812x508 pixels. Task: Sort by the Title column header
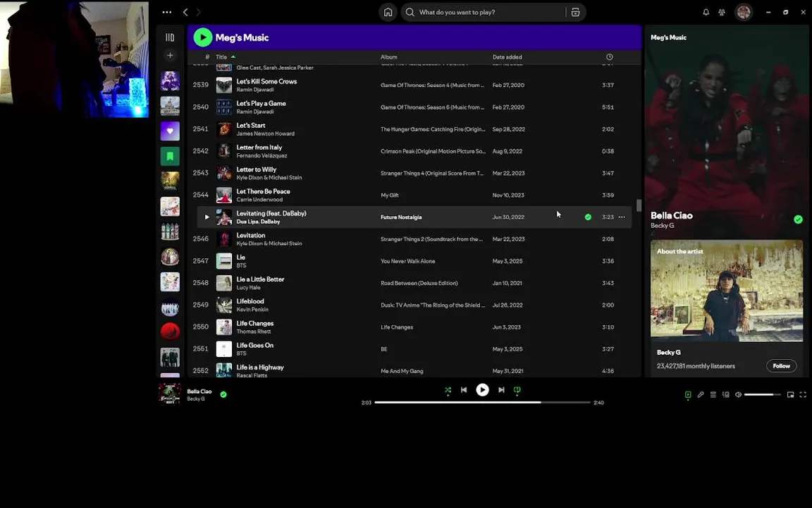pos(221,57)
